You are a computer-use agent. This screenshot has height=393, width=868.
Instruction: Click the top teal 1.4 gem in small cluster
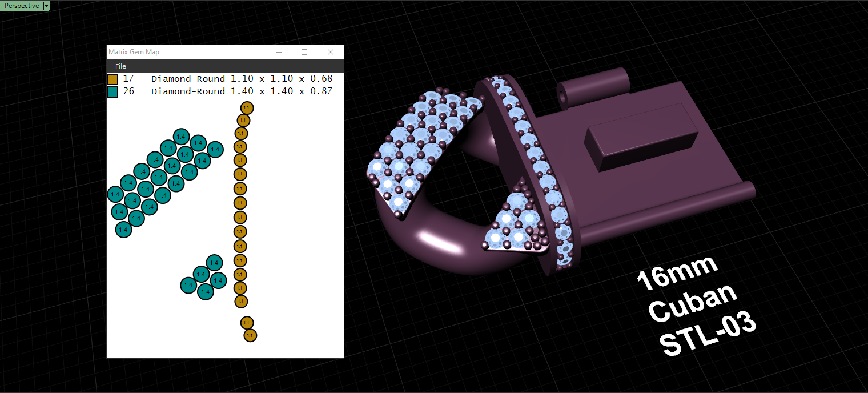[x=214, y=263]
